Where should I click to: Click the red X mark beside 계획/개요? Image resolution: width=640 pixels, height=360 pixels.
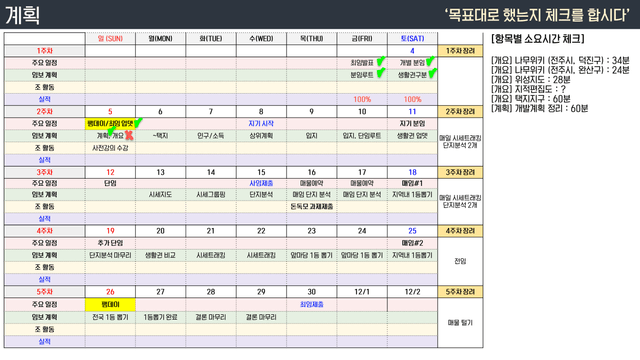[x=129, y=135]
